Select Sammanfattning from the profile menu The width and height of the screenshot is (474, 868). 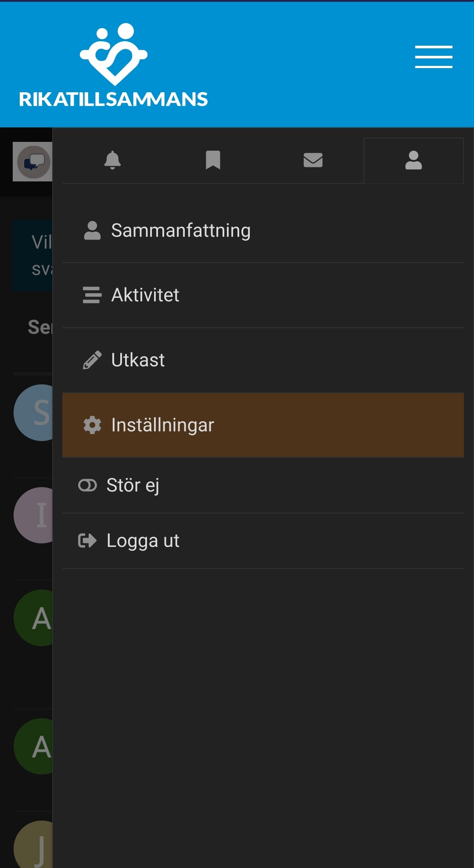[x=181, y=230]
